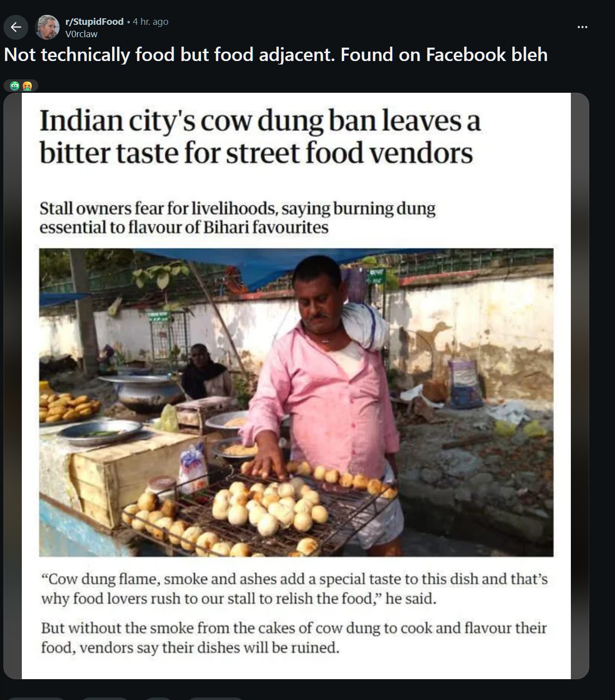Click the 'Stall owners fear for livelihoods' subheading

(x=237, y=217)
